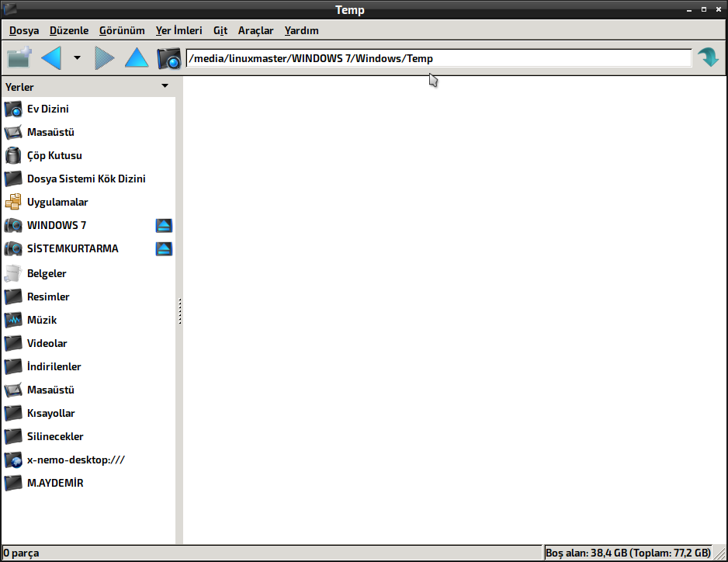
Task: Click the Ev Dizini icon
Action: 13,109
